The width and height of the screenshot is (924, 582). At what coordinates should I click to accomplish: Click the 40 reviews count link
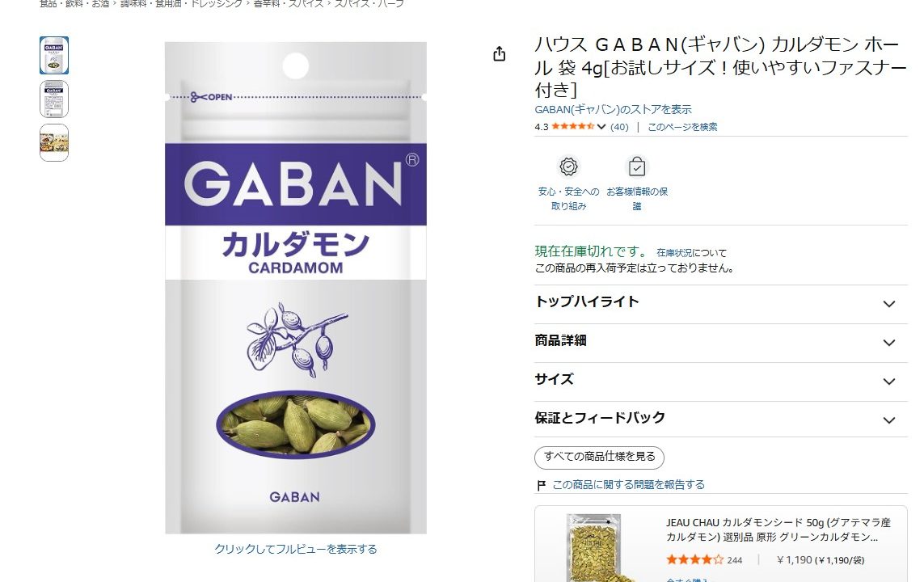point(619,127)
